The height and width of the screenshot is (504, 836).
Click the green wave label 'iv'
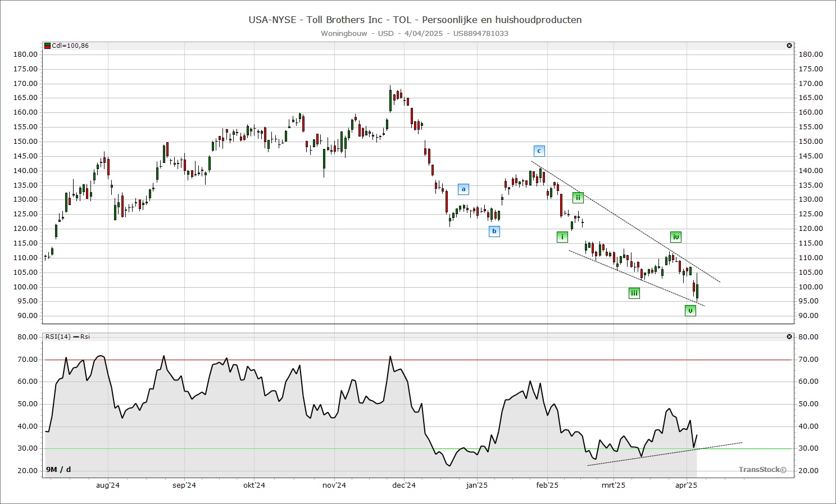[x=675, y=237]
